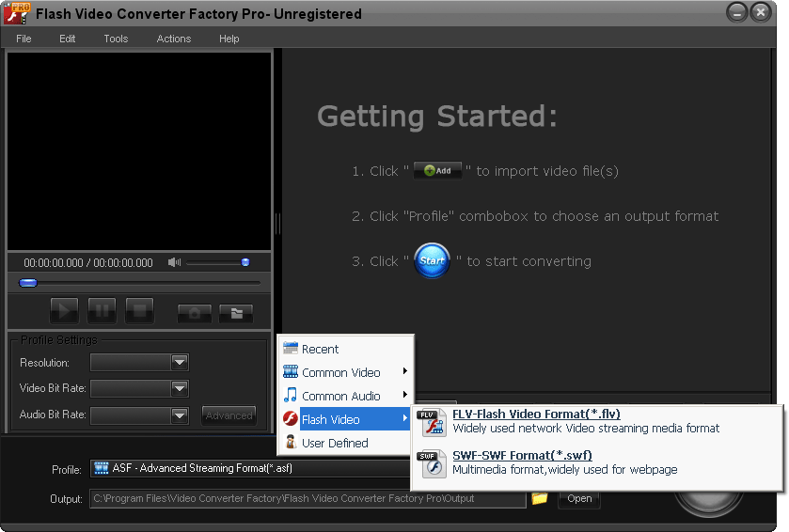
Task: Click the app logo in title bar
Action: pos(16,13)
